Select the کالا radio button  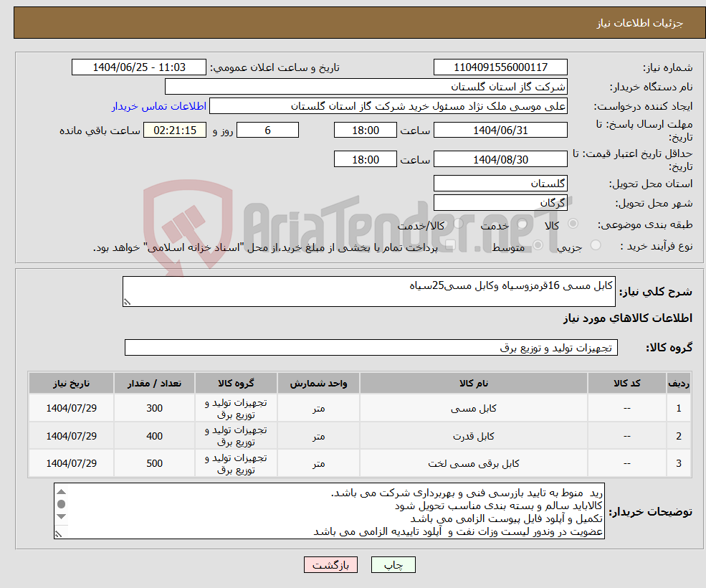point(573,223)
